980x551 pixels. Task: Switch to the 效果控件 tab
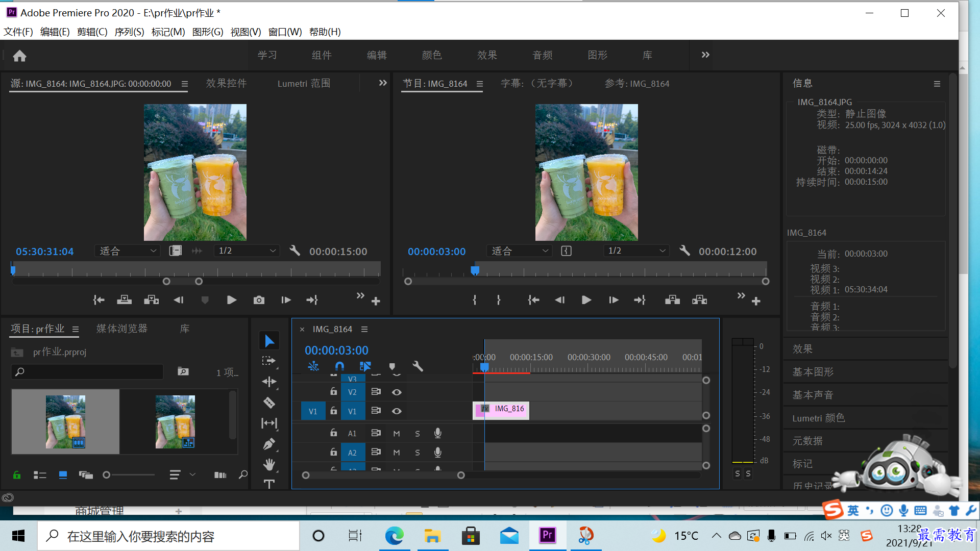(227, 83)
